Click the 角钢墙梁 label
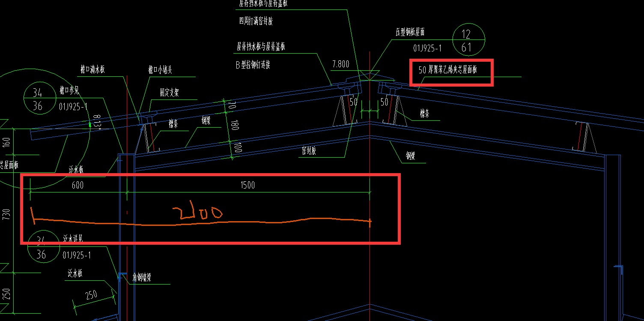The height and width of the screenshot is (321, 644). click(x=141, y=278)
